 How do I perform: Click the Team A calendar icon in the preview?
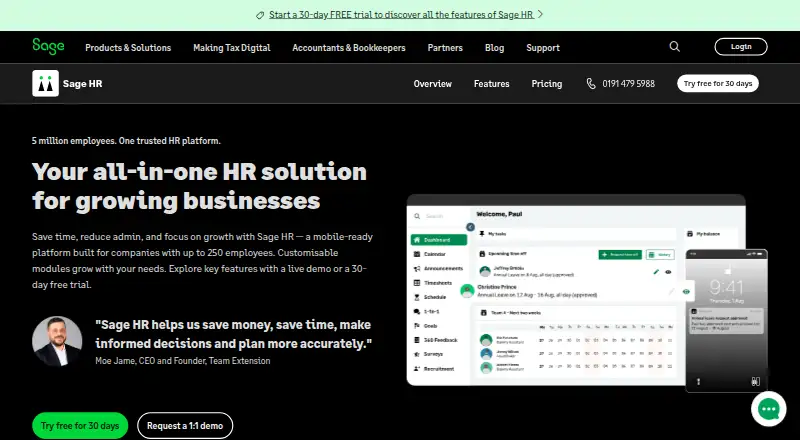(x=484, y=312)
